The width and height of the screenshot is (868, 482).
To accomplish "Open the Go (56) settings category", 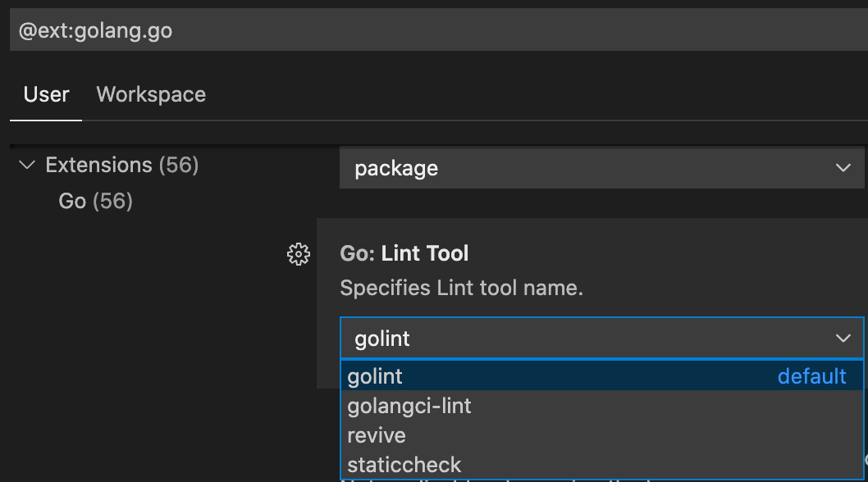I will click(x=95, y=201).
